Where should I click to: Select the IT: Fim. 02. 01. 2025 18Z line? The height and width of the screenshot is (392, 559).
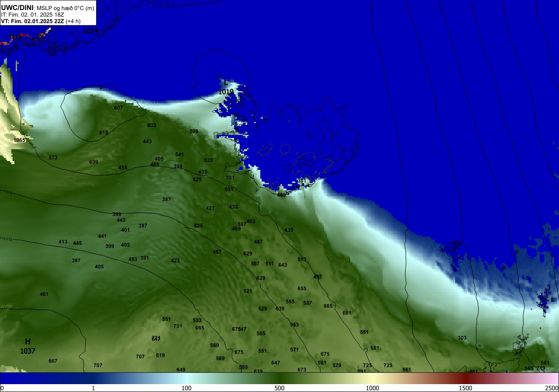[33, 14]
